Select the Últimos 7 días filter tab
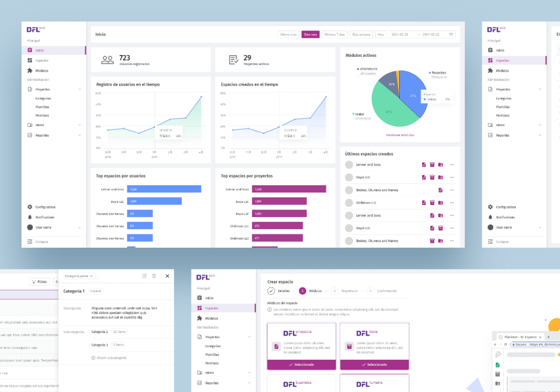The image size is (560, 392). pyautogui.click(x=334, y=34)
